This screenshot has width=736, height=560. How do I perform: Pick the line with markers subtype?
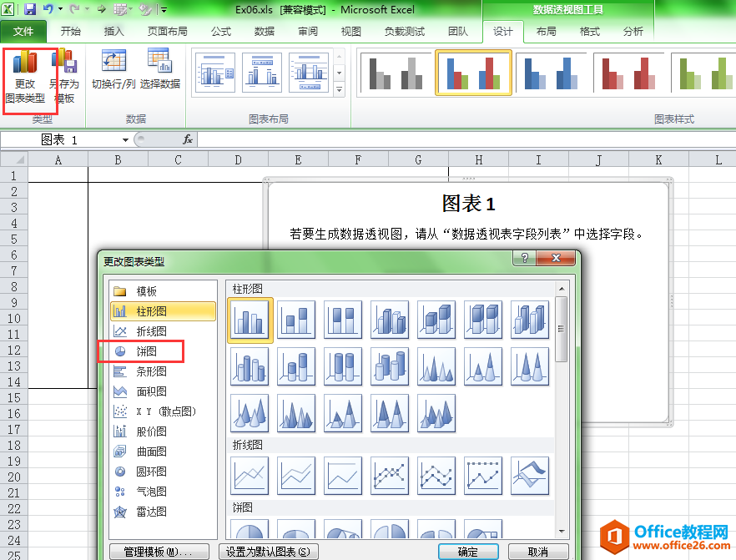(x=390, y=476)
